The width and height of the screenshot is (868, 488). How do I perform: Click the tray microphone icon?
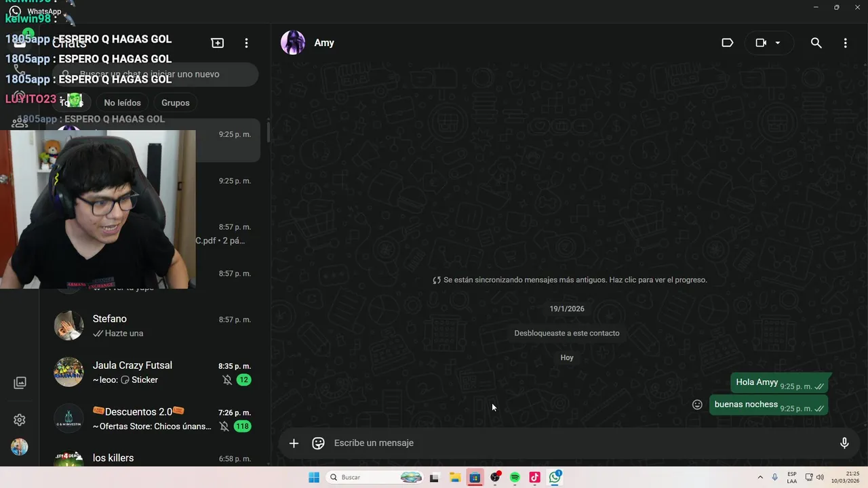tap(775, 478)
